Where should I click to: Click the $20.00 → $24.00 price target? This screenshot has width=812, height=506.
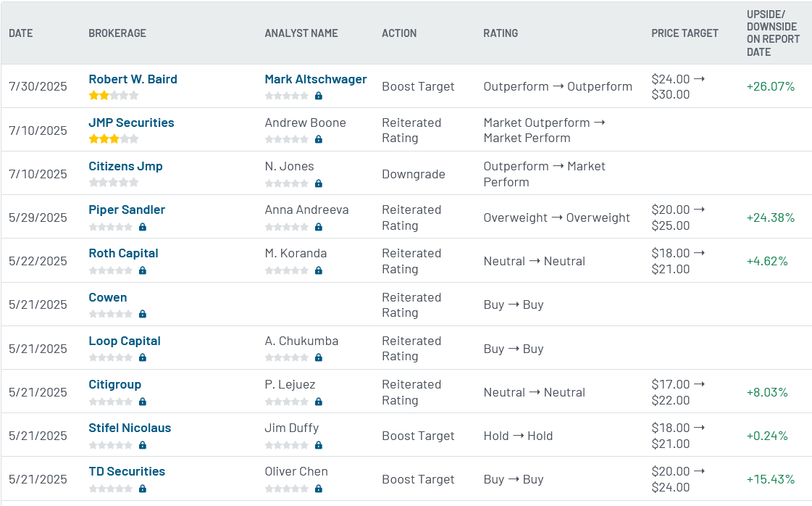[x=678, y=480]
